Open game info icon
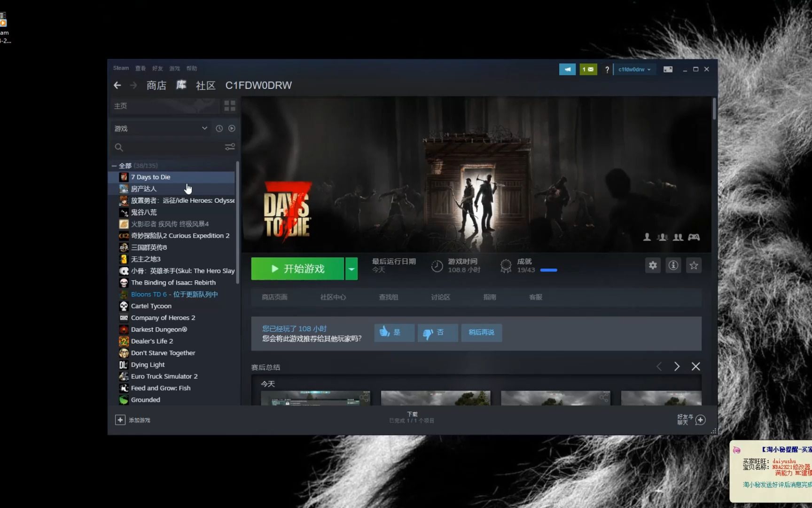This screenshot has width=812, height=508. click(673, 265)
